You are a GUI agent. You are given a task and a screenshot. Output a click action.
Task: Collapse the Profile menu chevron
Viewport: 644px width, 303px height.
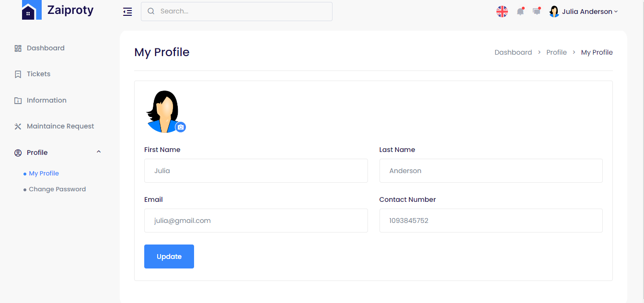(99, 152)
